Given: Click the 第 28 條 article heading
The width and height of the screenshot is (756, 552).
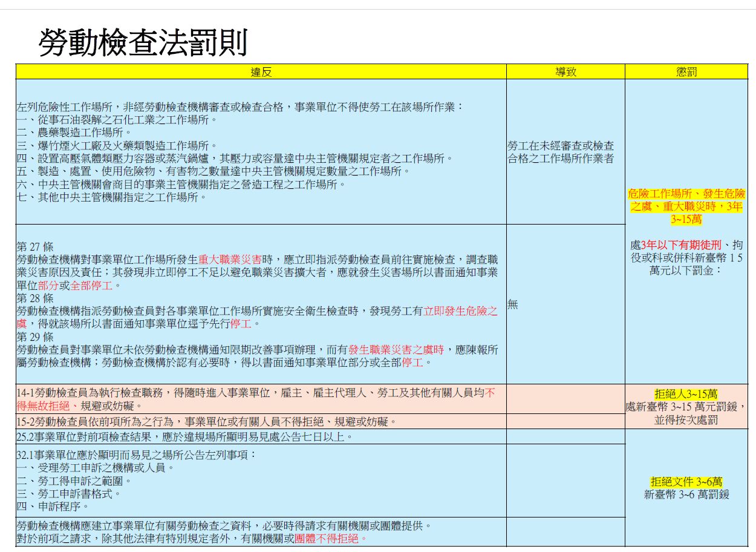Looking at the screenshot, I should [x=35, y=298].
